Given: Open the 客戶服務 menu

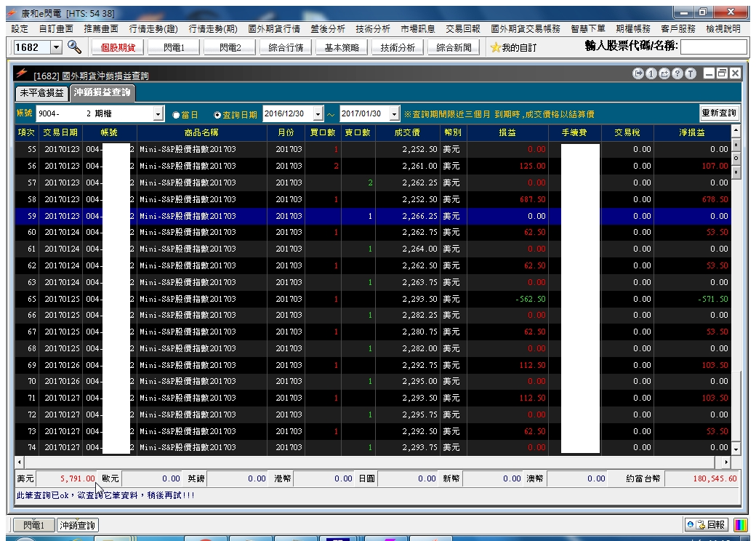Looking at the screenshot, I should click(x=678, y=29).
